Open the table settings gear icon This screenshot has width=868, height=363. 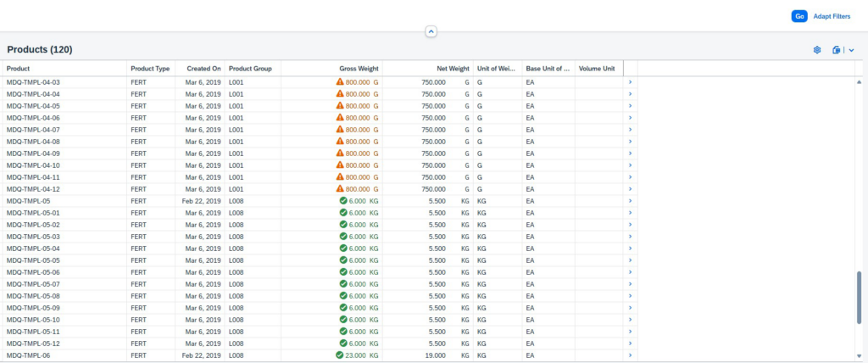817,50
